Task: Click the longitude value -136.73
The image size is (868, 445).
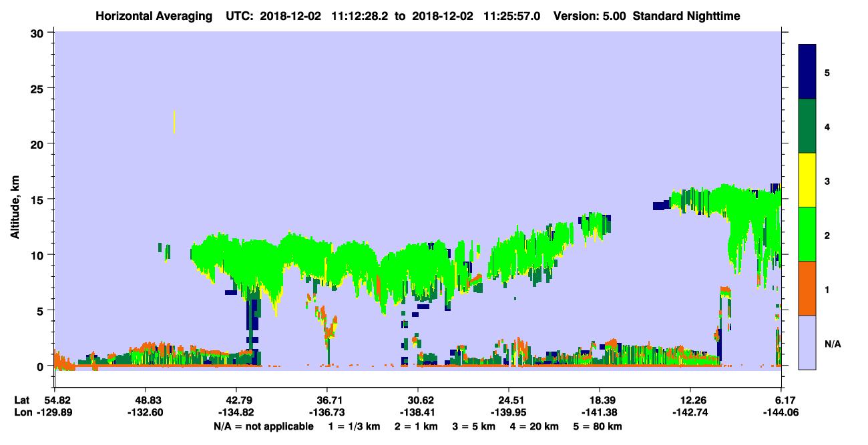Action: tap(327, 412)
